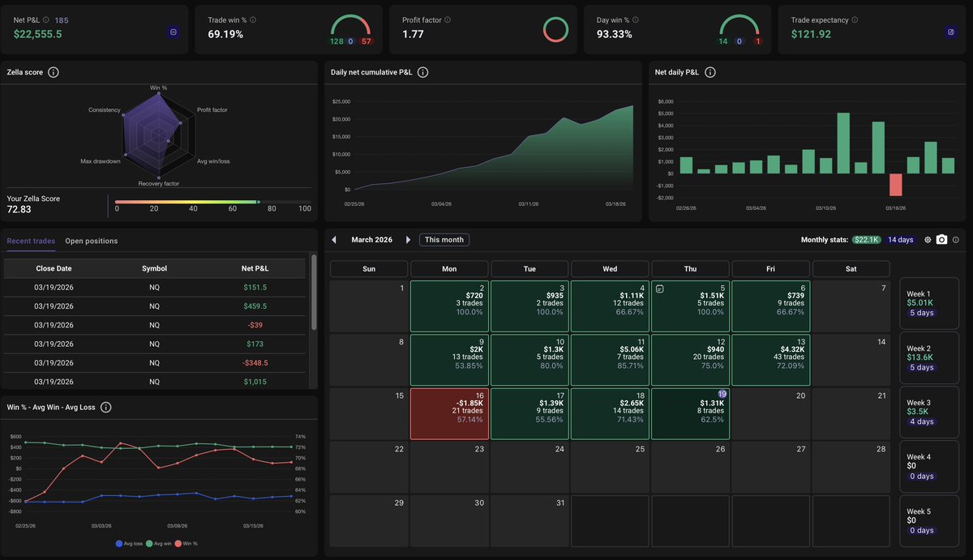Click the green 14 winning days badge
The width and height of the screenshot is (973, 560).
(723, 41)
